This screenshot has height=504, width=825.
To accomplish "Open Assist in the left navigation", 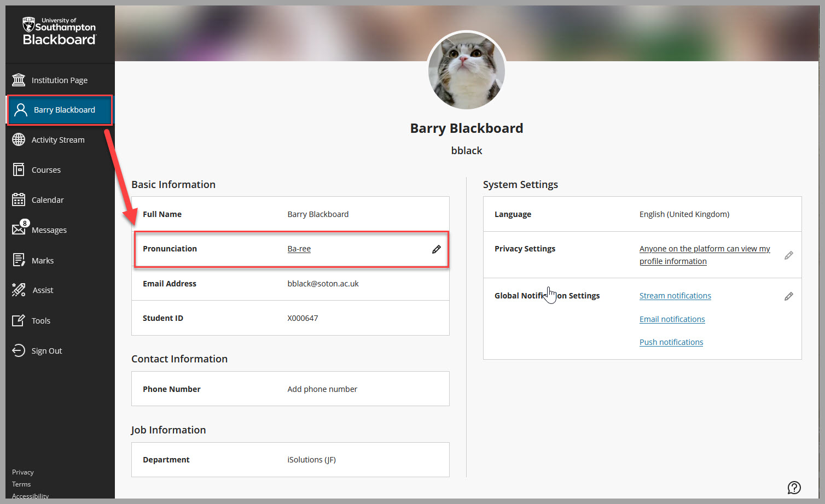I will click(43, 290).
